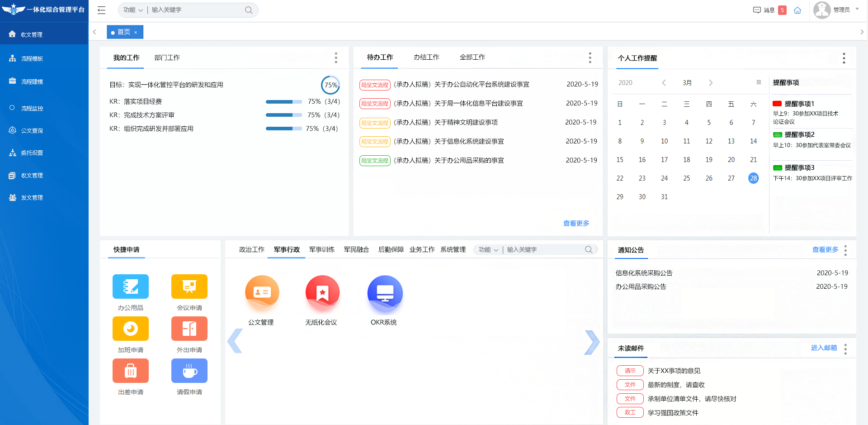
Task: Open notice 信息化系统采购公告
Action: [x=644, y=273]
